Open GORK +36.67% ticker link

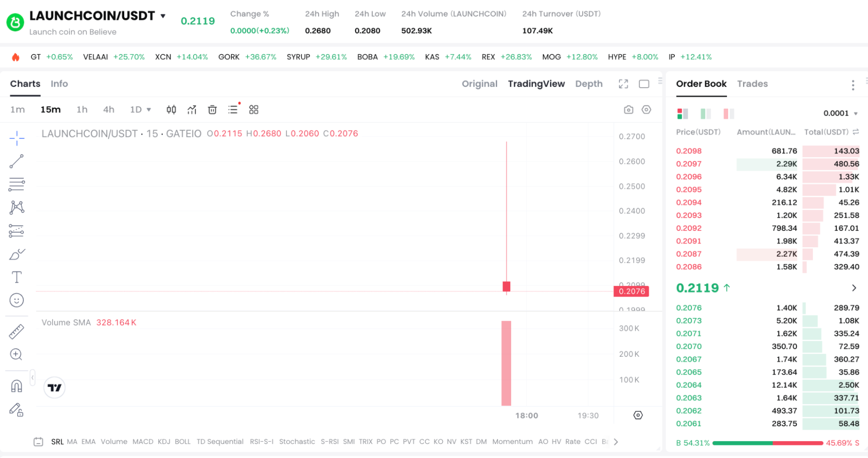point(247,57)
